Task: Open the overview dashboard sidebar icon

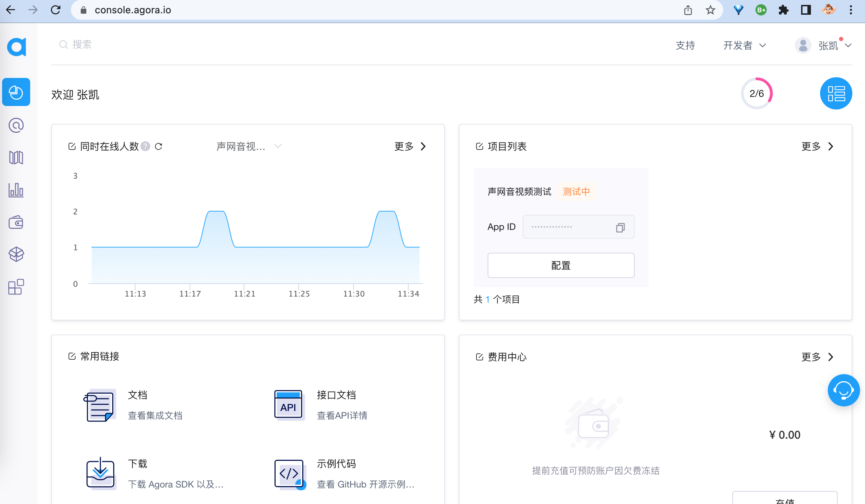Action: [x=16, y=92]
